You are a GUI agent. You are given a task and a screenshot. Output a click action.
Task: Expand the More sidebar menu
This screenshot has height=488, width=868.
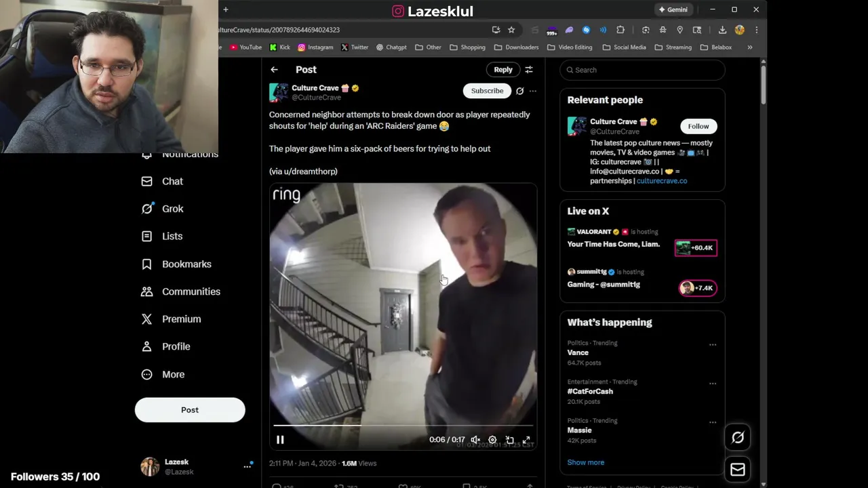pos(162,374)
